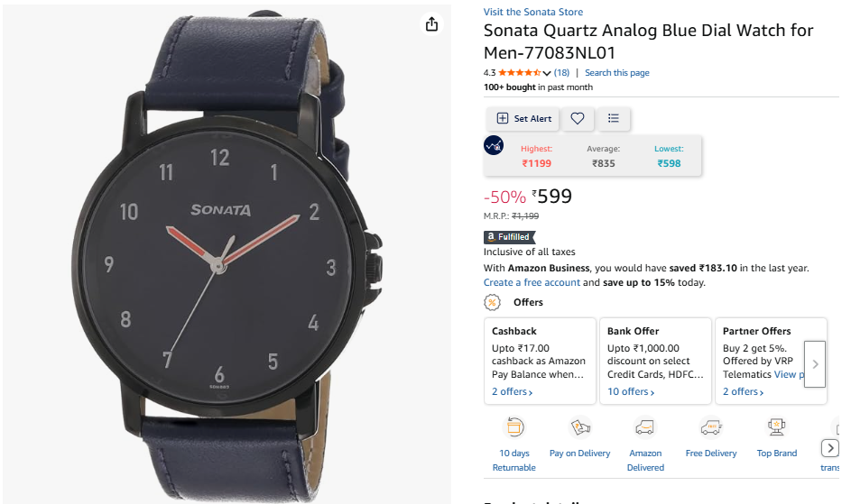Click the Offers percent badge icon
851x504 pixels.
pyautogui.click(x=492, y=302)
